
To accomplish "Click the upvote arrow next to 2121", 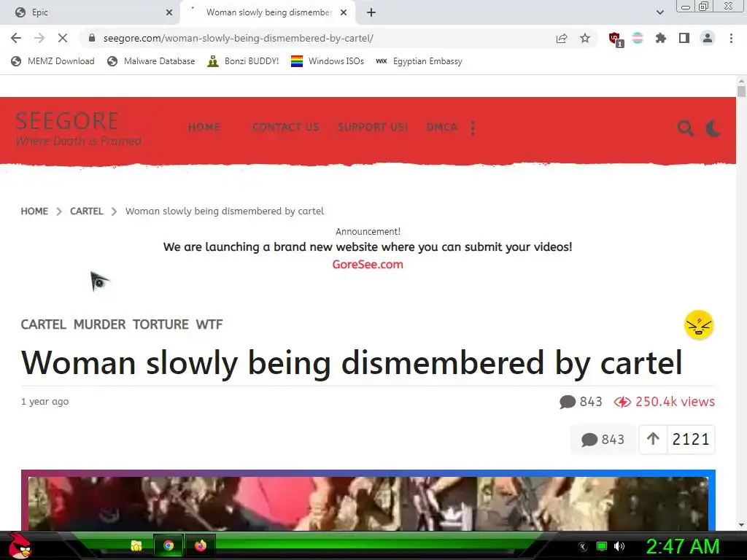I will click(653, 439).
